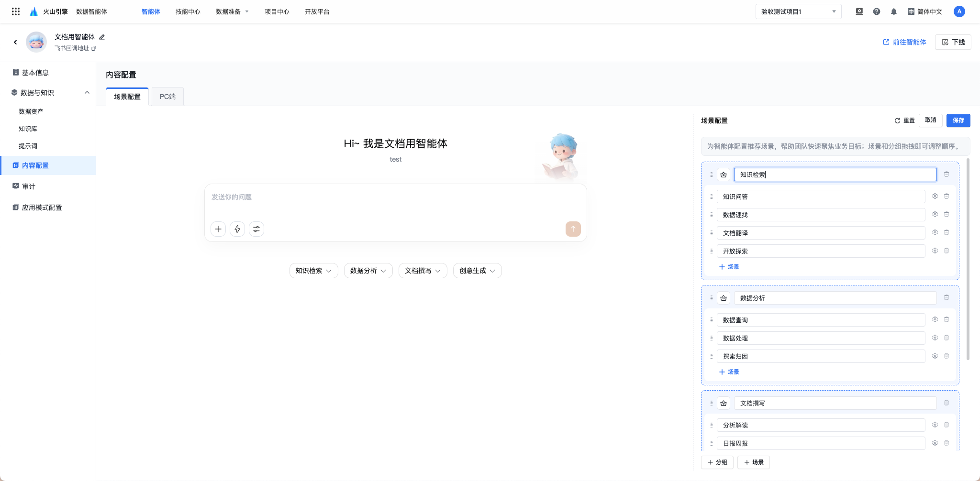Open the 数据准备 menu in top navigation

(x=232, y=11)
